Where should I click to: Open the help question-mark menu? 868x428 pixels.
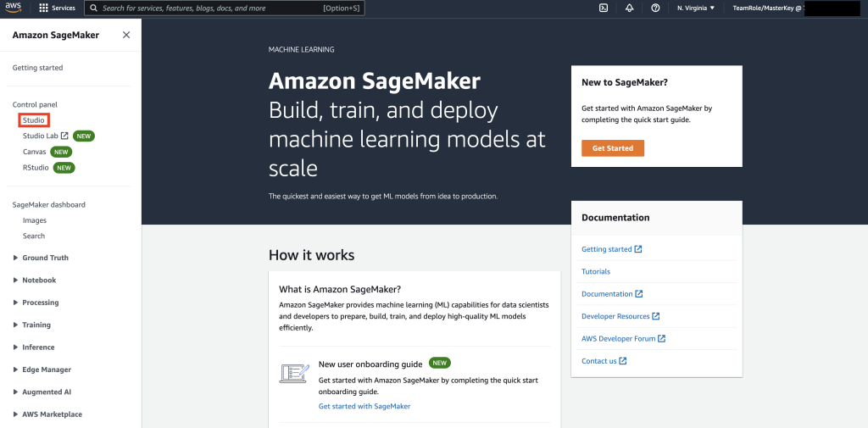(655, 8)
